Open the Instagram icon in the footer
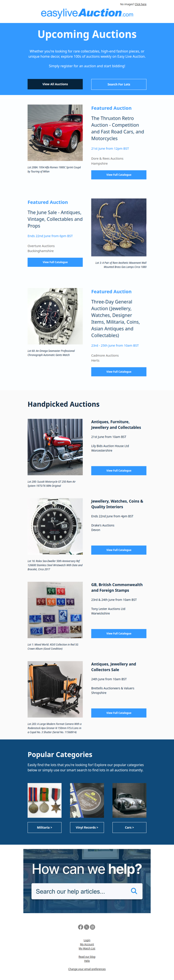Image resolution: width=174 pixels, height=980 pixels. pyautogui.click(x=93, y=927)
